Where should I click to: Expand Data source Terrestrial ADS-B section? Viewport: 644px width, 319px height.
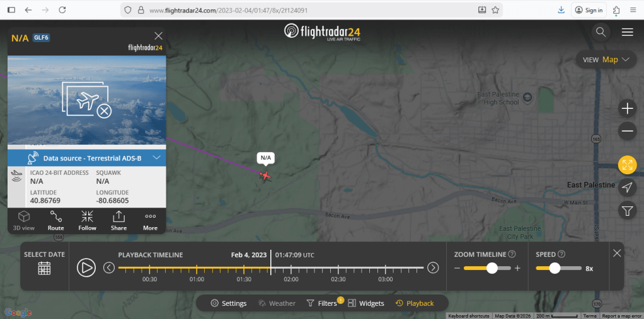click(87, 157)
